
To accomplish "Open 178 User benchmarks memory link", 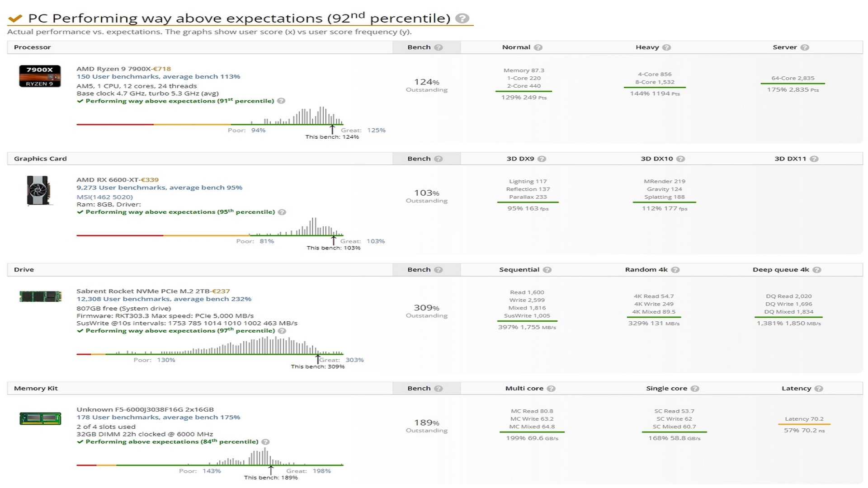I will pyautogui.click(x=158, y=417).
